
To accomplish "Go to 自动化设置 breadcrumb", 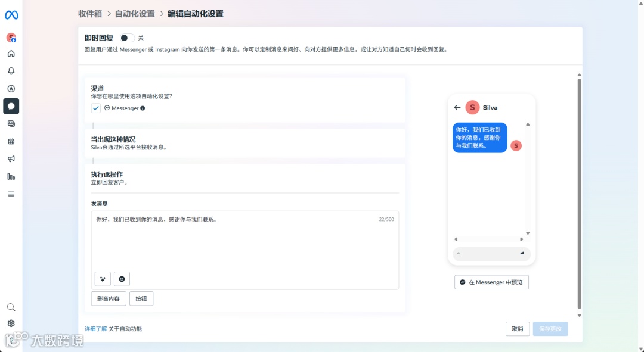I will (135, 14).
